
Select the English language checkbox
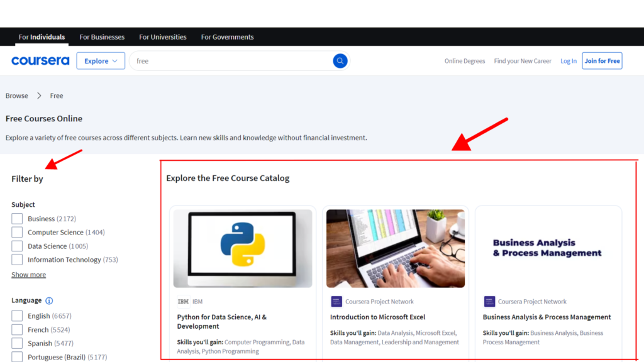tap(17, 316)
